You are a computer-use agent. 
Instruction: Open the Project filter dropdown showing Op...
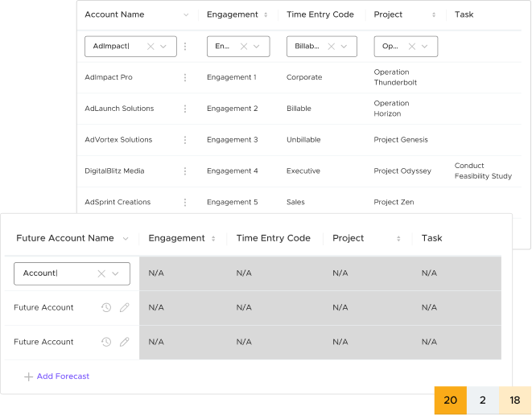[426, 47]
